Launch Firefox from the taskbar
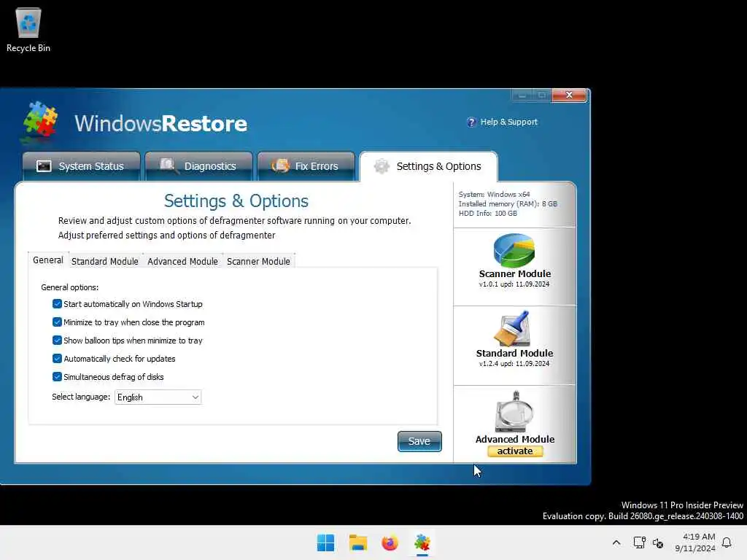747x560 pixels. [x=390, y=542]
